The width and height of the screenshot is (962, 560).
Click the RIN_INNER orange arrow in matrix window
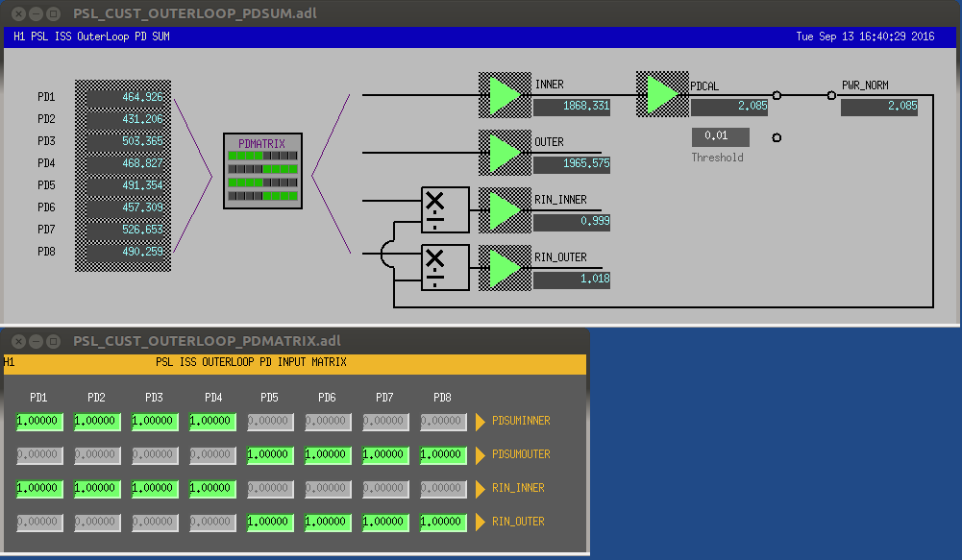tap(481, 489)
